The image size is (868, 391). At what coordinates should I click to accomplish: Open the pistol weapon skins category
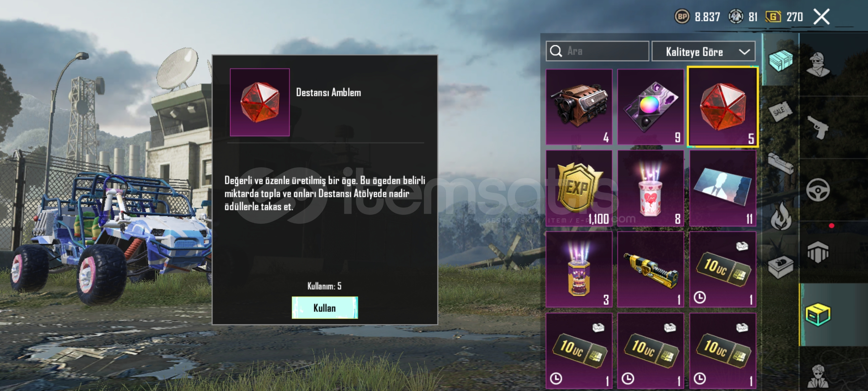point(818,127)
